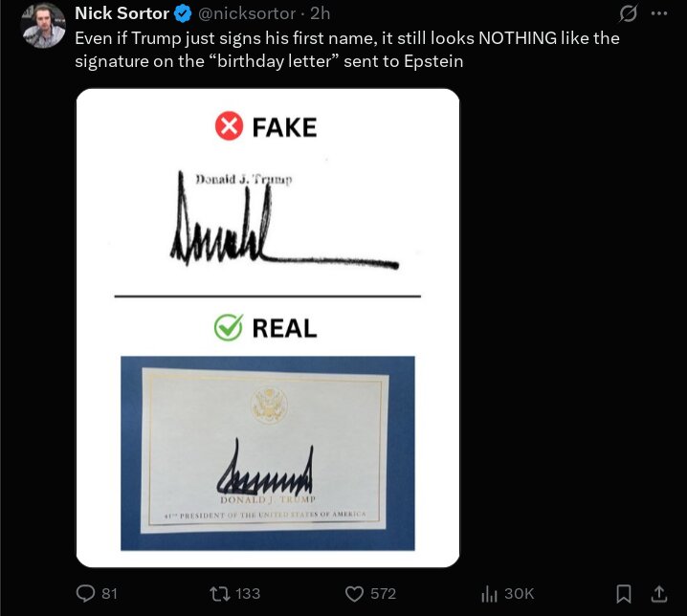This screenshot has height=616, width=687.
Task: Open Grok actions icon on the post
Action: click(629, 14)
